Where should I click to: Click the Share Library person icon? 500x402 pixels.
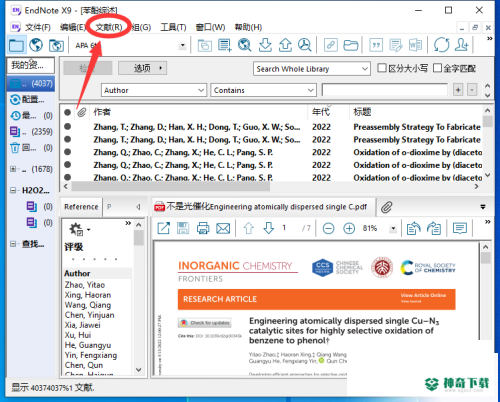coord(462,45)
